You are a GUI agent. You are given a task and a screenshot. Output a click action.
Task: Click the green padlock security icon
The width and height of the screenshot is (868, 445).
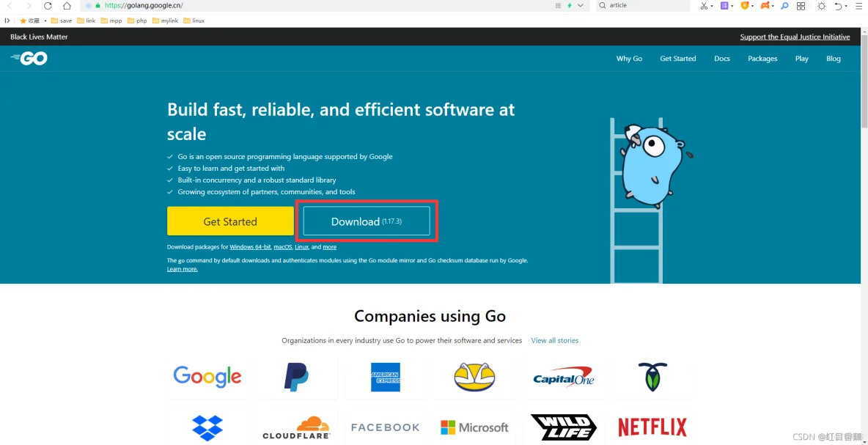click(x=98, y=6)
